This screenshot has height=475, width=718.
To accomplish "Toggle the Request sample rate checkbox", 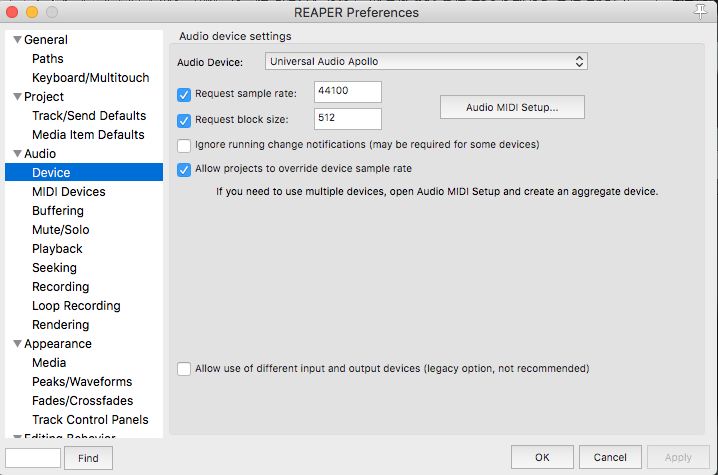I will (x=184, y=95).
